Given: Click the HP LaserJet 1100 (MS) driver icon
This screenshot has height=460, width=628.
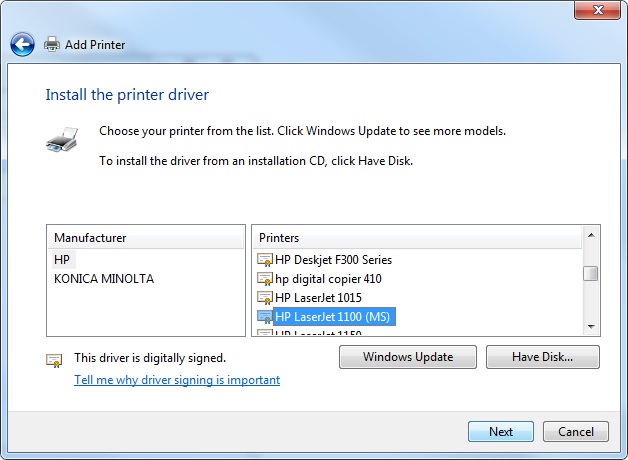Looking at the screenshot, I should tap(264, 317).
